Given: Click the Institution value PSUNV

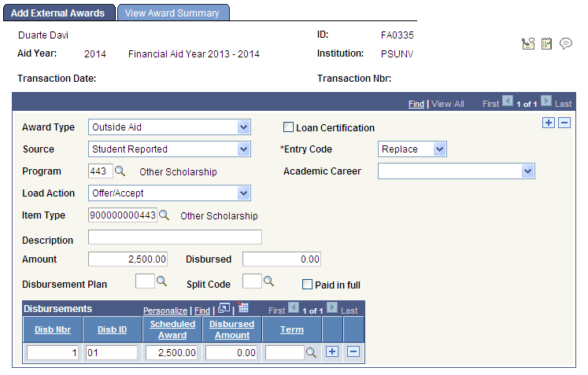Looking at the screenshot, I should [397, 54].
